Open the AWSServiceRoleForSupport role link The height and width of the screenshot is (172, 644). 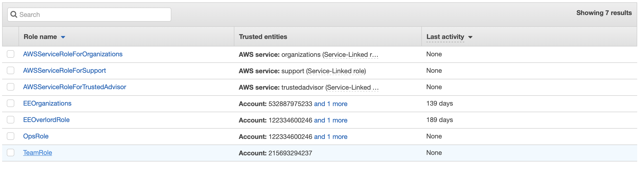click(64, 71)
